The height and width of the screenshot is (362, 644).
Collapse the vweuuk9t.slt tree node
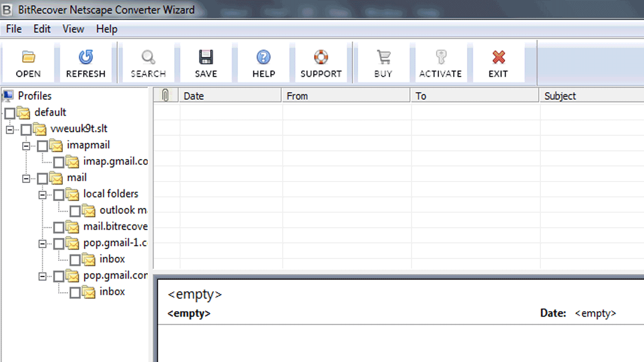tap(10, 130)
